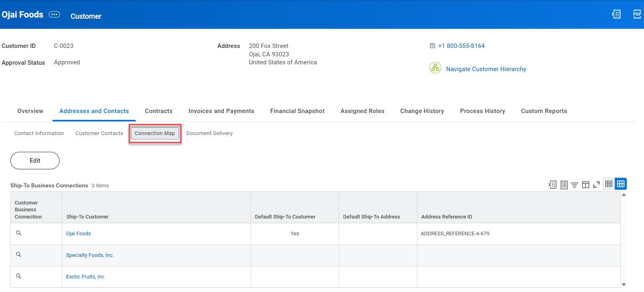Open the Change History tab
The height and width of the screenshot is (292, 644).
422,111
